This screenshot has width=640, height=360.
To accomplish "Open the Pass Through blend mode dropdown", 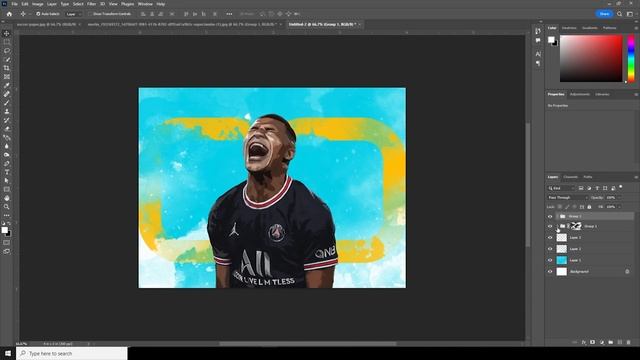I will coord(567,198).
